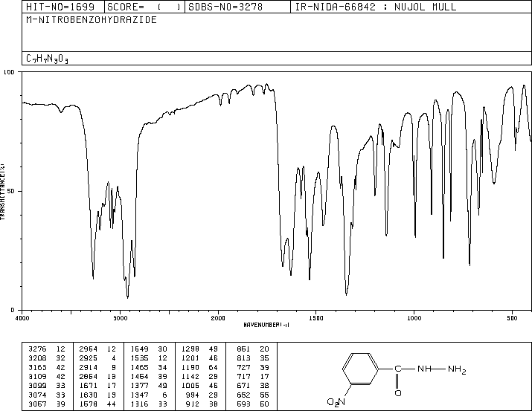This screenshot has height=411, width=532.
Task: Select peak value 652 in the table
Action: [243, 395]
